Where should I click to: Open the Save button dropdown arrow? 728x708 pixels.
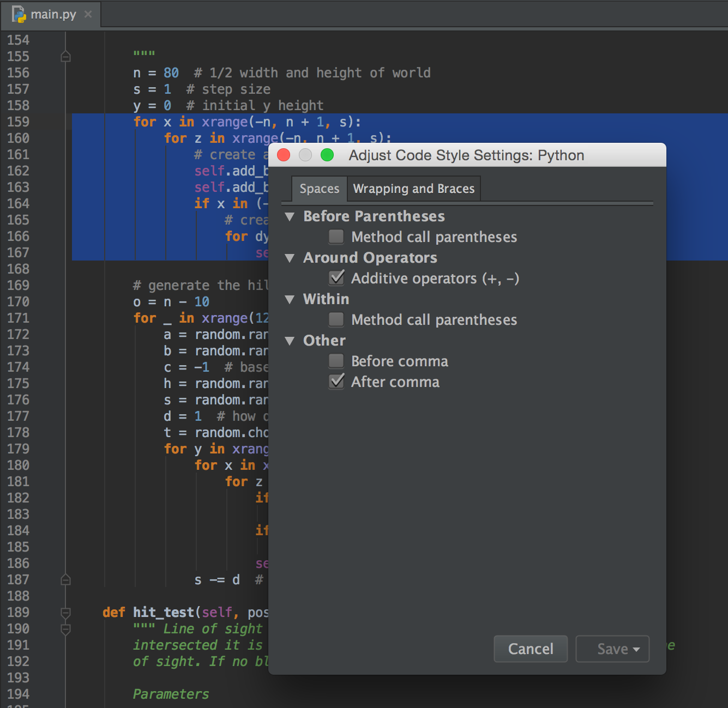point(636,649)
